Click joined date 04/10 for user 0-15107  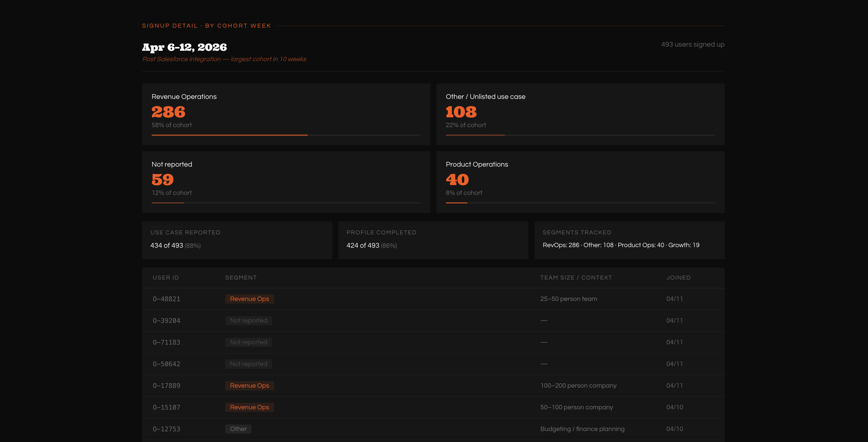tap(674, 407)
